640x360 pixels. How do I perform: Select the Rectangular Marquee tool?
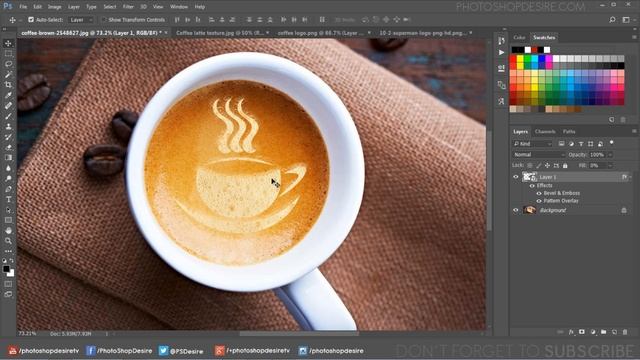(x=8, y=53)
